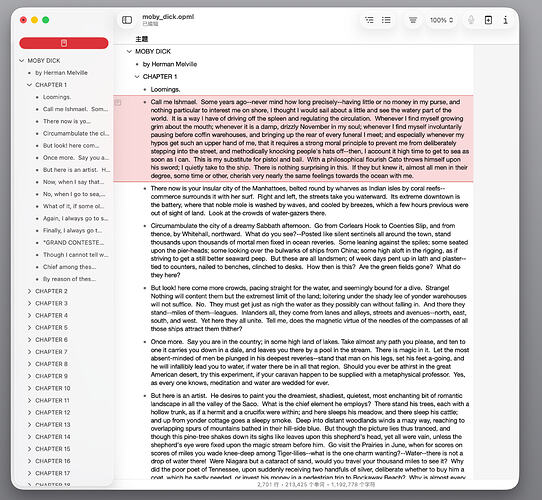
Task: Collapse MOBY DICK in the sidebar
Action: [x=21, y=61]
